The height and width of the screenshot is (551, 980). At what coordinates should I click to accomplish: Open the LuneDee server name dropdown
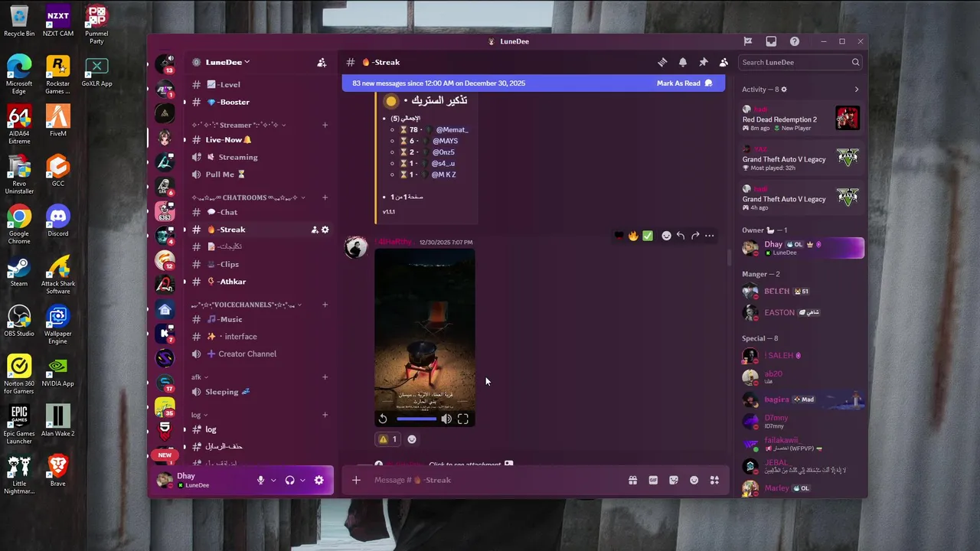click(x=227, y=62)
